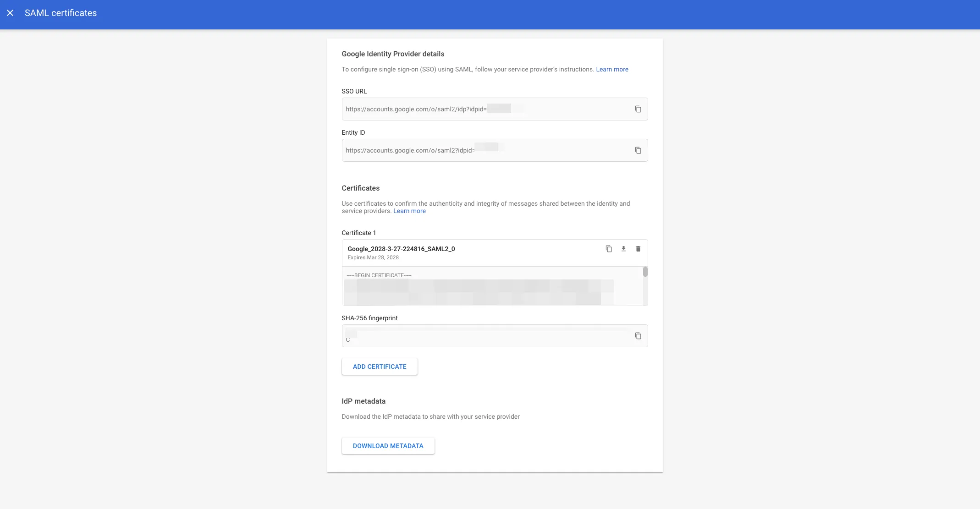Delete Certificate 1 with trash icon
The width and height of the screenshot is (980, 509).
click(638, 249)
